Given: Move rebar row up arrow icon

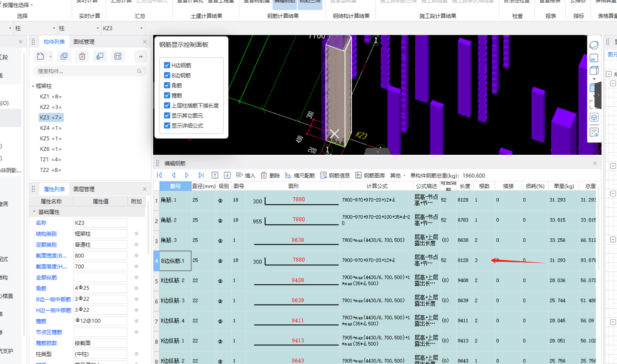Looking at the screenshot, I should pyautogui.click(x=215, y=175).
